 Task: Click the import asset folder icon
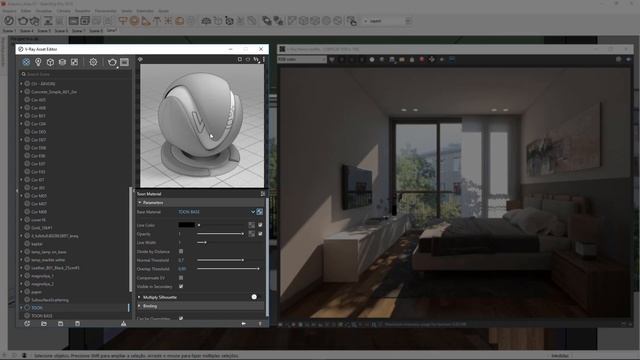44,324
